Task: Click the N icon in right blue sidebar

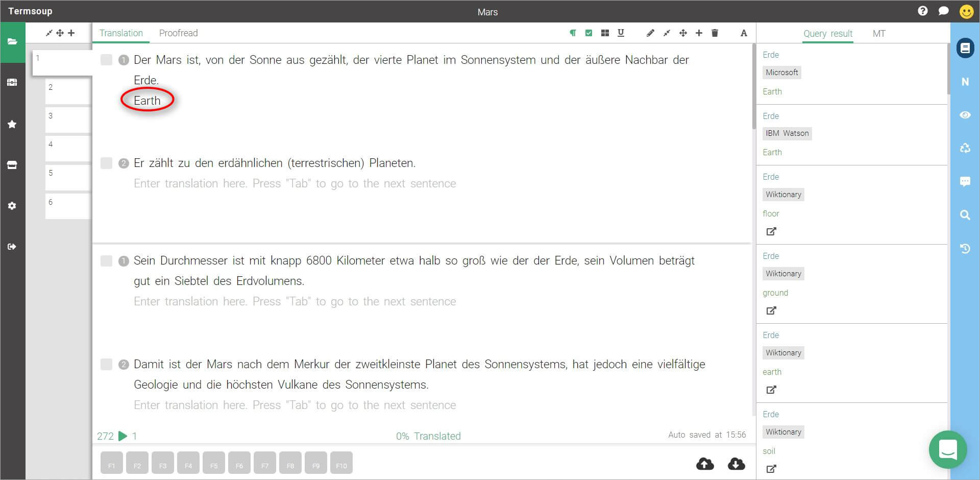Action: pos(965,82)
